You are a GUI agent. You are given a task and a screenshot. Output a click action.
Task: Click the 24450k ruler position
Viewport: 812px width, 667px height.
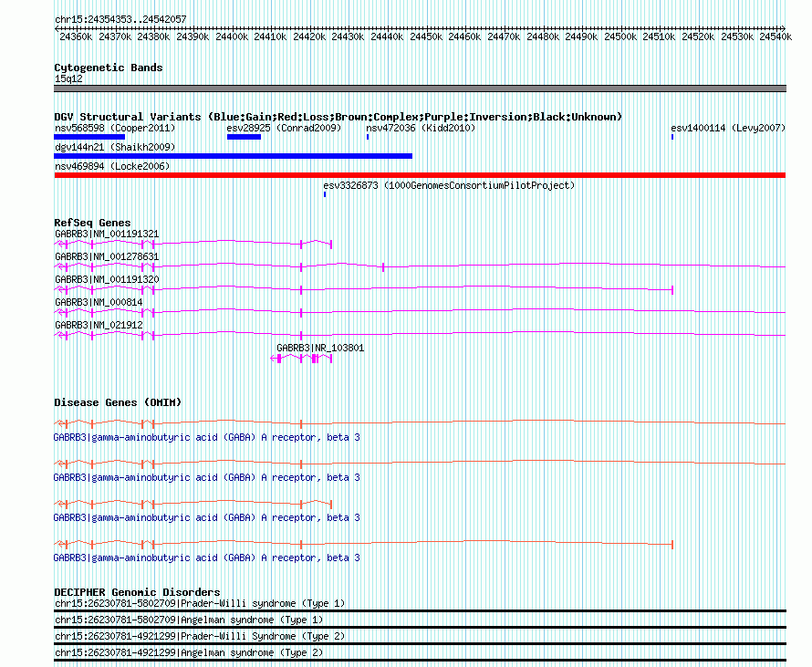(x=426, y=36)
